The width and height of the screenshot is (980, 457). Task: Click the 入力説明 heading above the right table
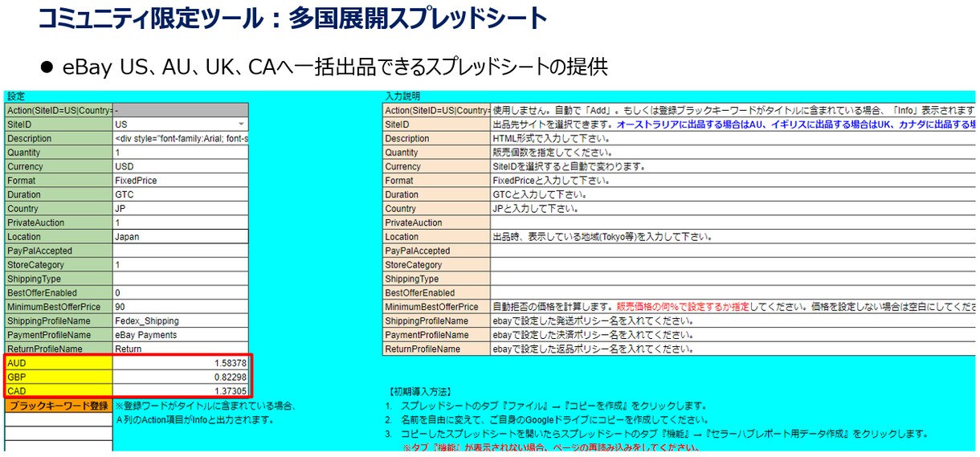tap(402, 96)
